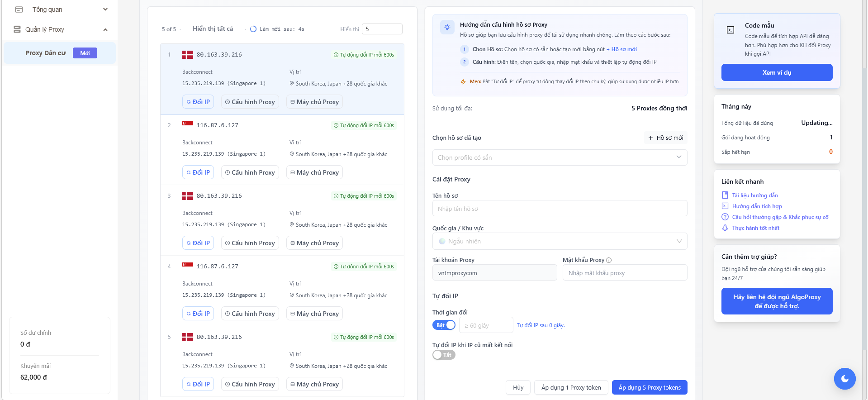Click the Denmark flag on proxy 1
868x400 pixels.
coord(187,55)
